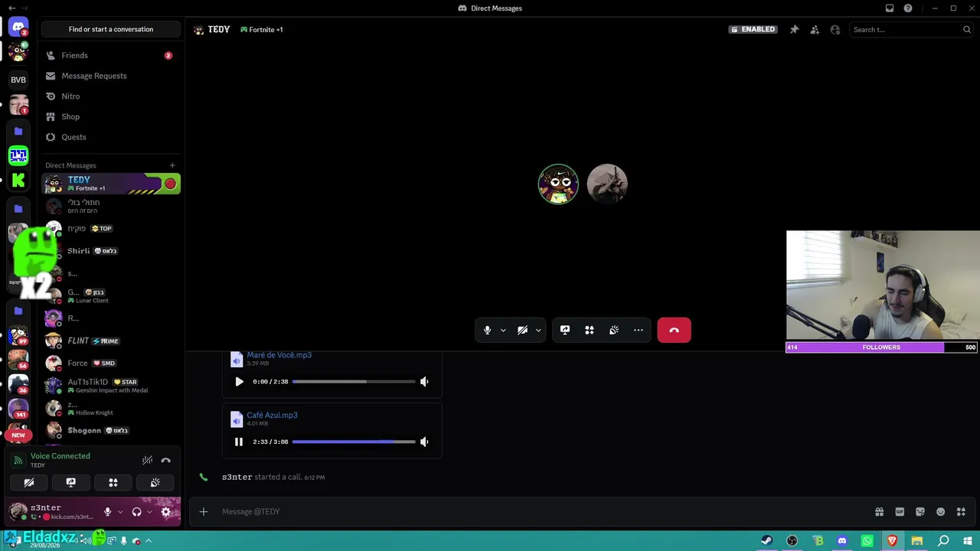
Task: Turn on camera in call controls
Action: coord(522,330)
